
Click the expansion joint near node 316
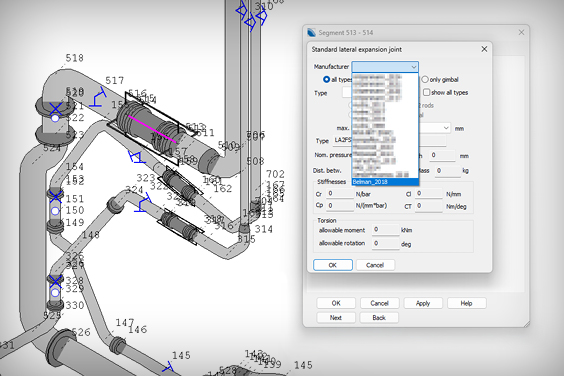click(x=179, y=227)
